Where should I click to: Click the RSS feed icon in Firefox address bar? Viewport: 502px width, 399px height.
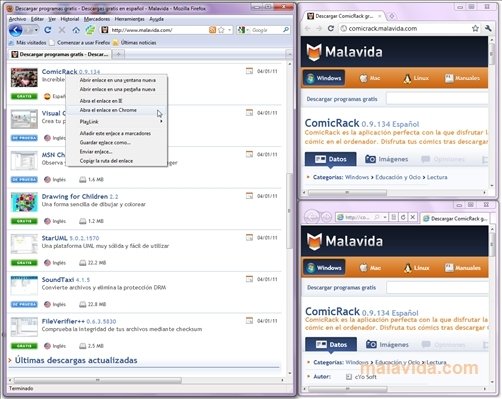(x=212, y=30)
